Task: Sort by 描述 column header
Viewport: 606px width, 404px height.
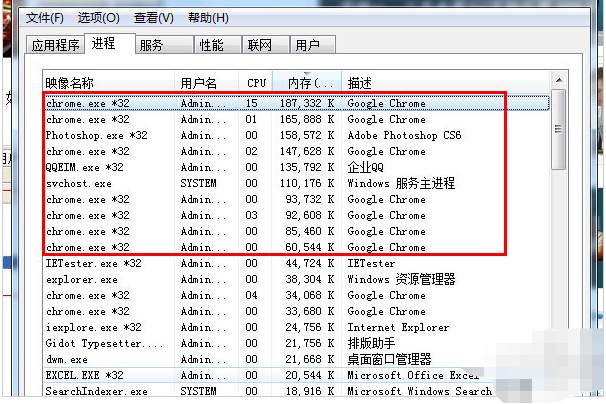Action: pyautogui.click(x=444, y=83)
